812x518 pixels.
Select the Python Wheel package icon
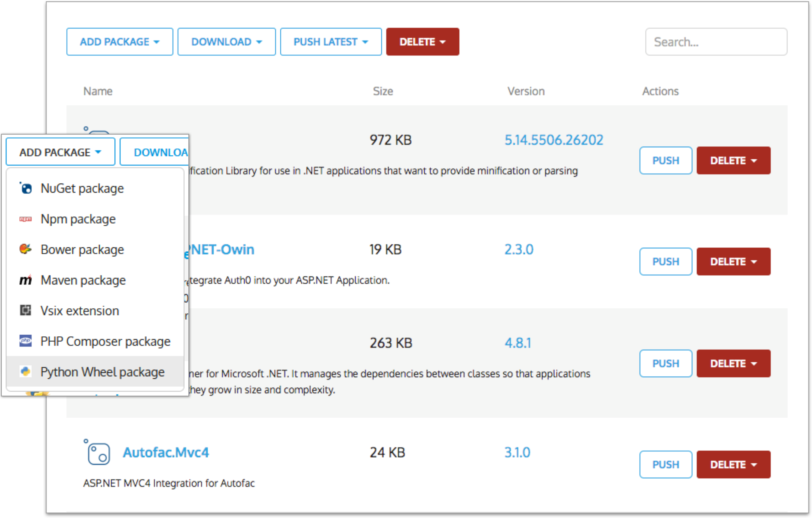click(26, 372)
